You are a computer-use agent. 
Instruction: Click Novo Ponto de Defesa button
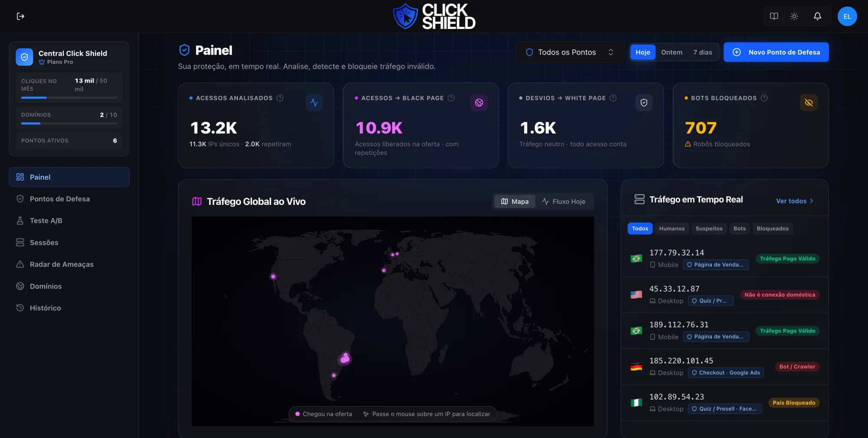click(776, 52)
